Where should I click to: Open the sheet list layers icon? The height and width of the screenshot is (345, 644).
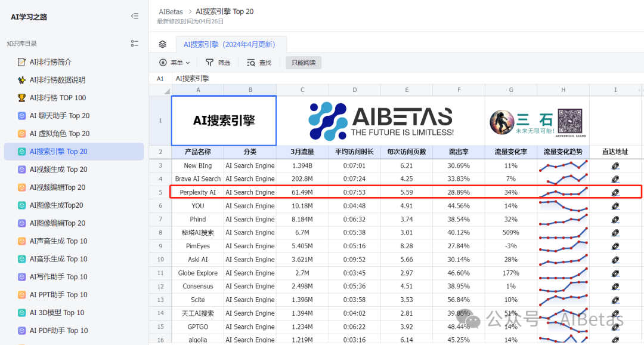(x=162, y=44)
